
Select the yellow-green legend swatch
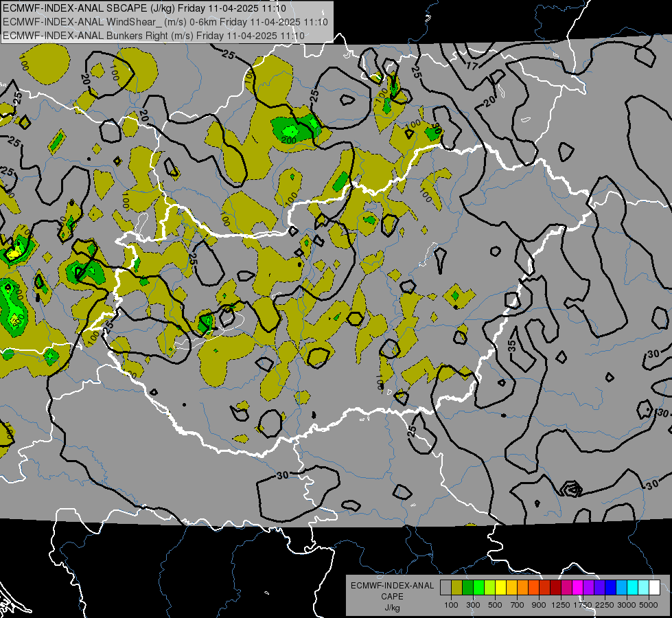(x=489, y=587)
